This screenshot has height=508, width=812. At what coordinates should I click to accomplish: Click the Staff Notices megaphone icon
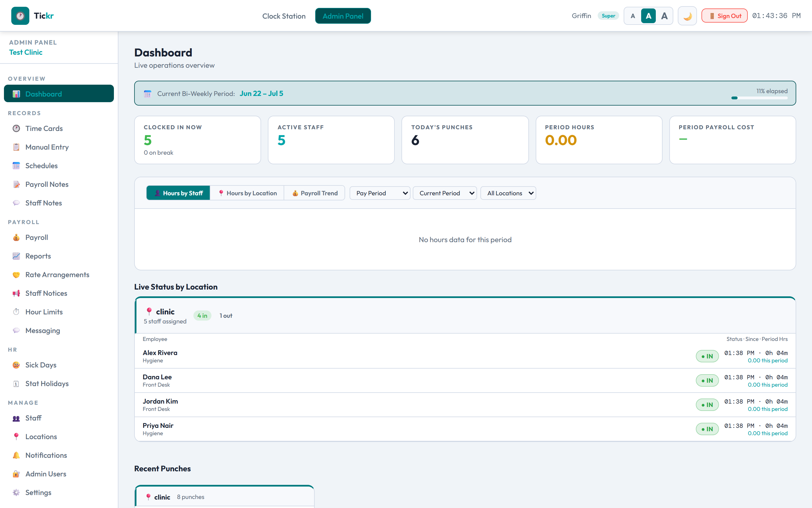point(16,293)
